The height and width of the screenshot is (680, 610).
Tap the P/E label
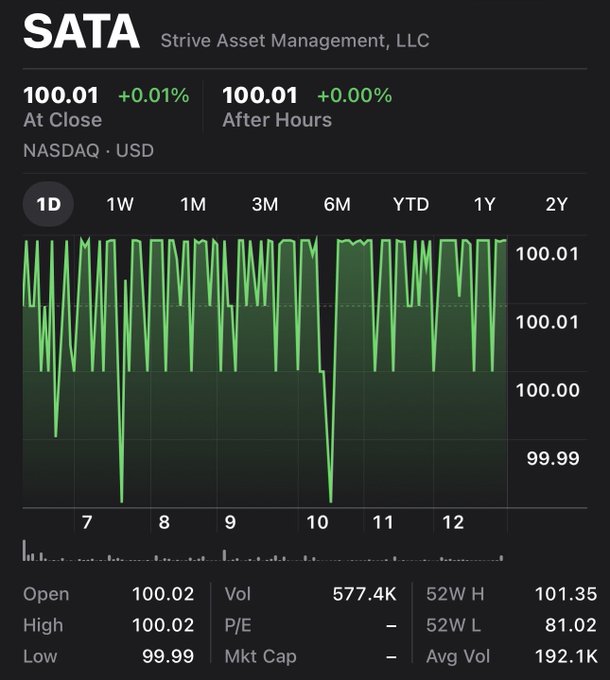click(x=238, y=625)
